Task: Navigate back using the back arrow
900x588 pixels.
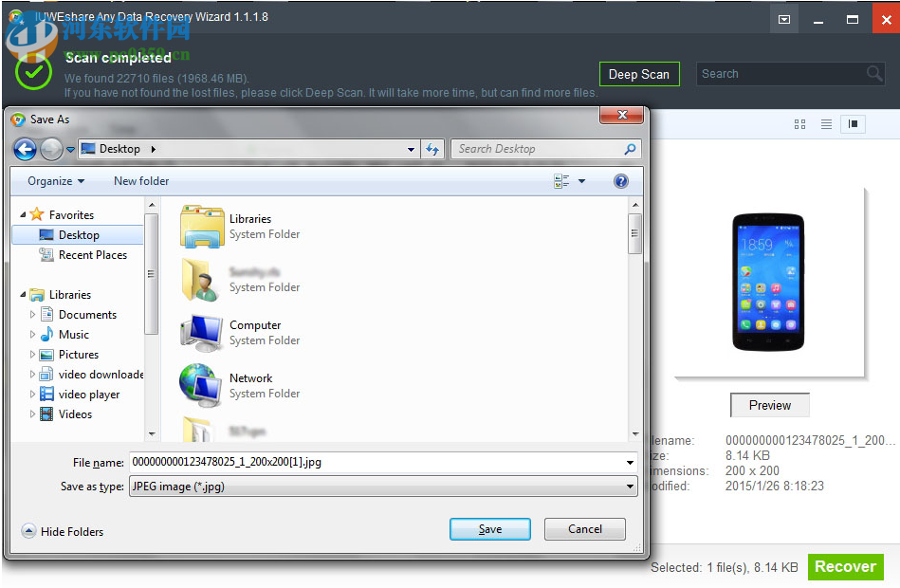Action: click(24, 149)
